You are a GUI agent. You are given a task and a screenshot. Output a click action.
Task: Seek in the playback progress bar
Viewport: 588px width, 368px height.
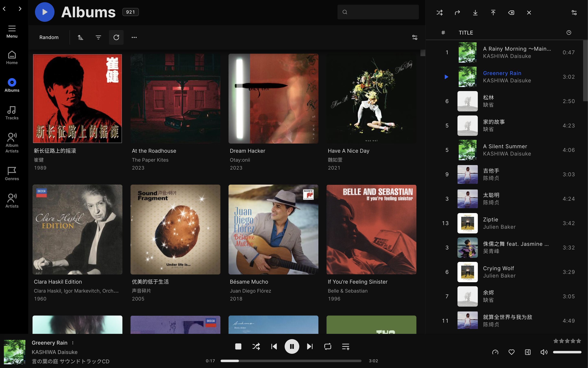(x=291, y=361)
